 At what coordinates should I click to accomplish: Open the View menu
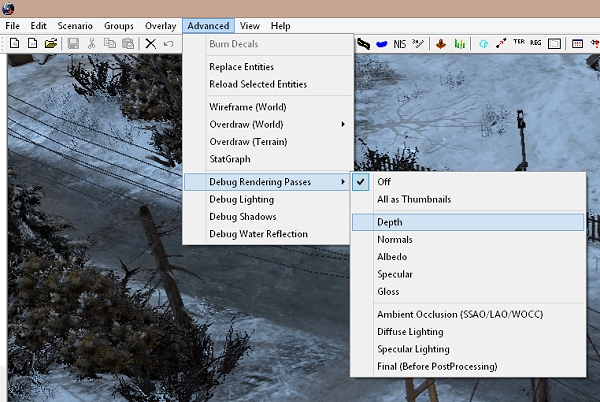point(250,26)
